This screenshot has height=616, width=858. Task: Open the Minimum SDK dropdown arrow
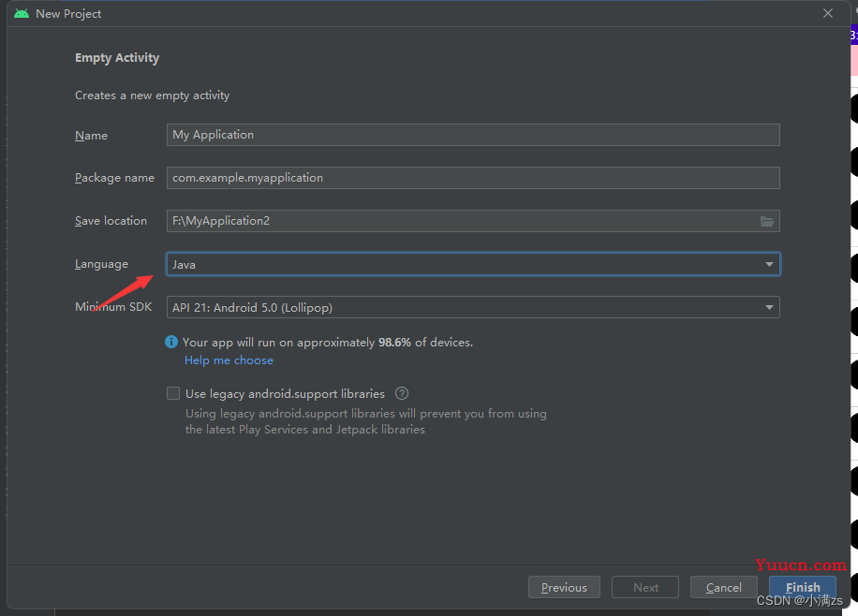(769, 307)
